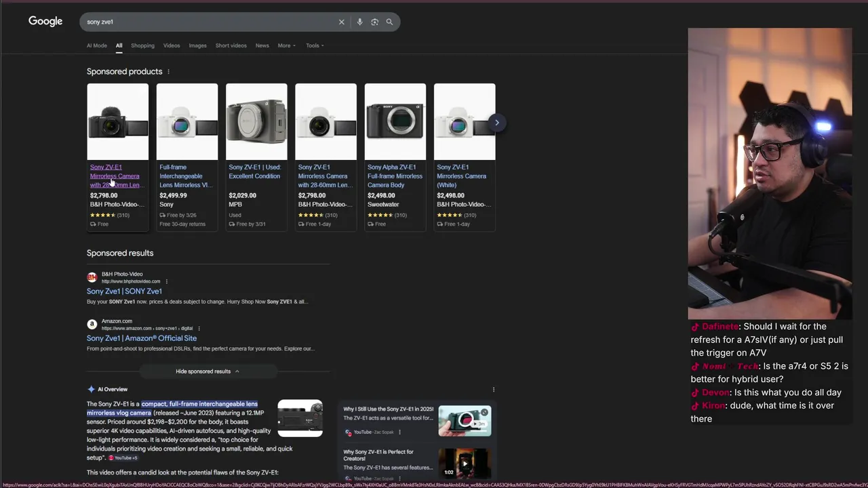Screen dimensions: 868x488
Task: Click Kiron's chat message about the time
Action: coord(764,412)
